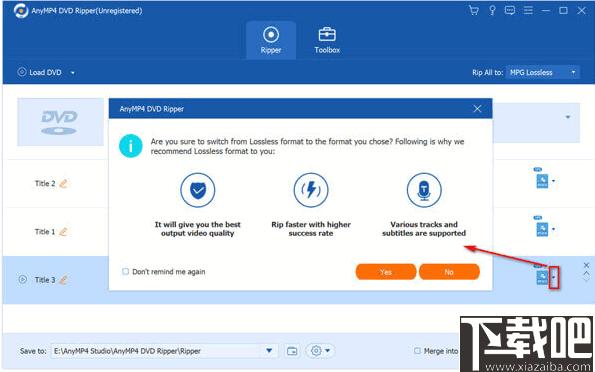This screenshot has height=372, width=595.
Task: Open format dropdown arrow for Title 3
Action: coord(554,277)
